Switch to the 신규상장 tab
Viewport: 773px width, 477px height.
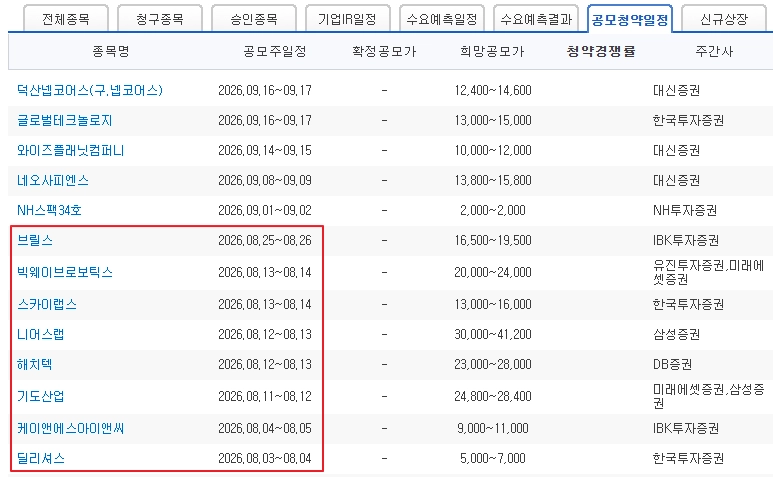coord(724,19)
